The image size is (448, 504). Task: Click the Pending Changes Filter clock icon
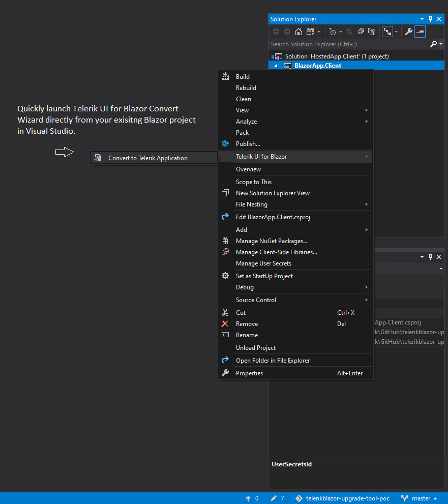point(332,32)
